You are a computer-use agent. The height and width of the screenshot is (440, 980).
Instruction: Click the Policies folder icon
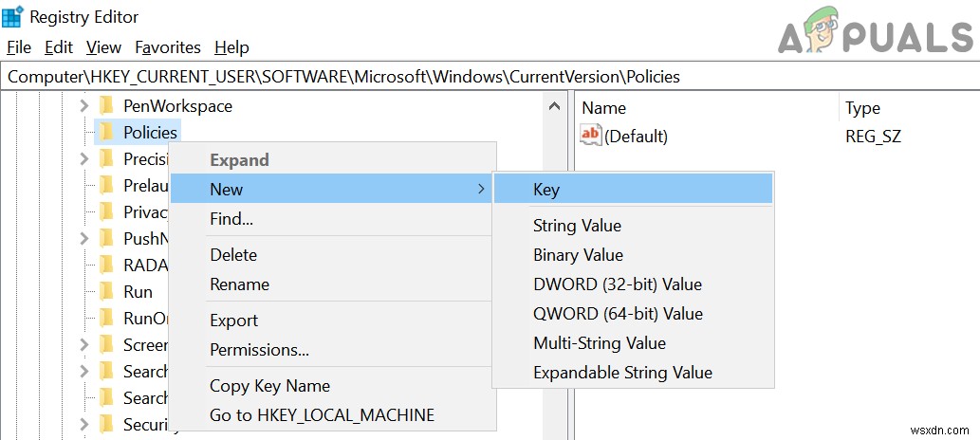107,132
